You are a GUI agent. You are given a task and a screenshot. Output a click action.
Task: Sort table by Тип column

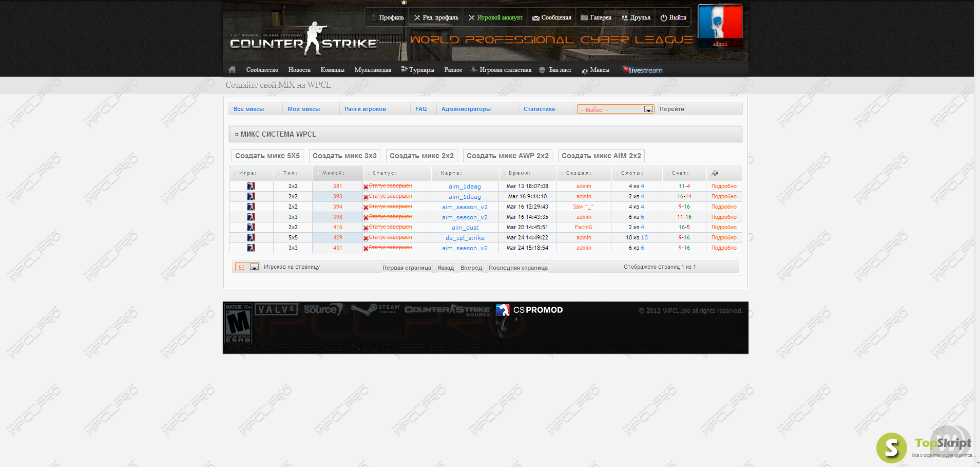click(x=293, y=173)
